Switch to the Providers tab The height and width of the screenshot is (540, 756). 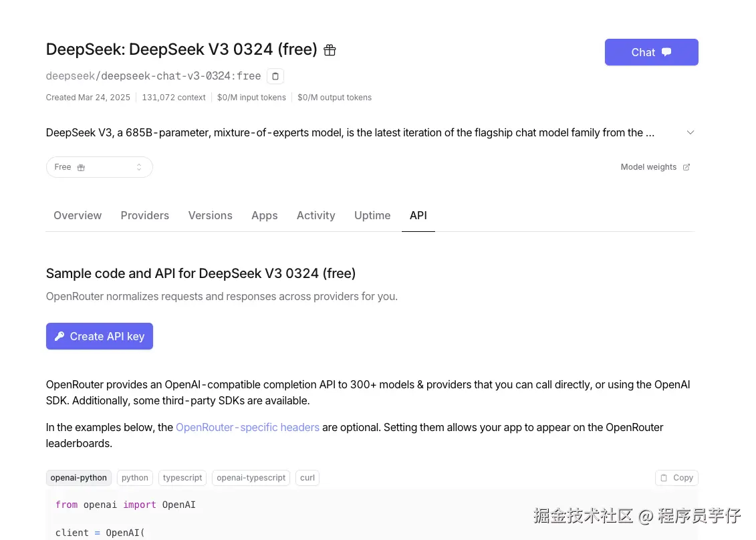pyautogui.click(x=144, y=215)
